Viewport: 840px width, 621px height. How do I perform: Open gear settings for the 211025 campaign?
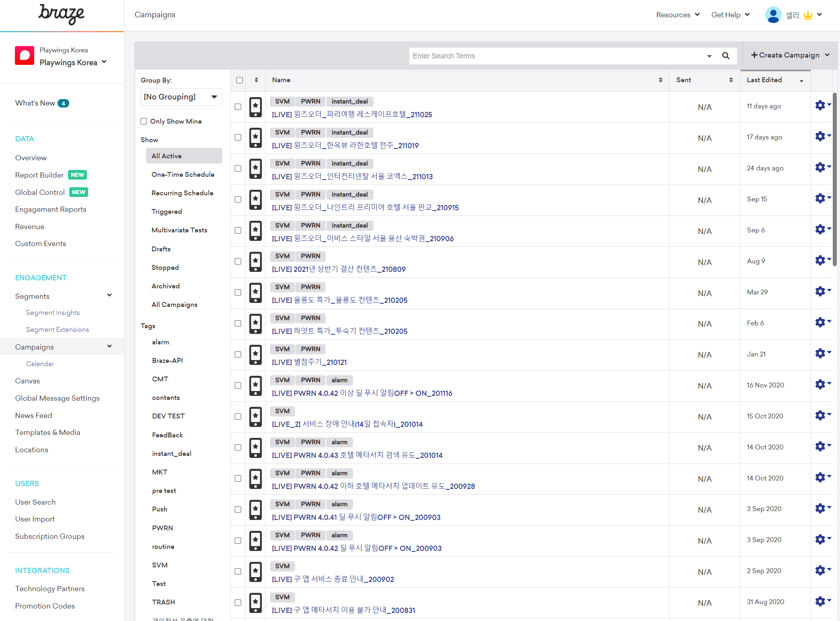(x=820, y=106)
